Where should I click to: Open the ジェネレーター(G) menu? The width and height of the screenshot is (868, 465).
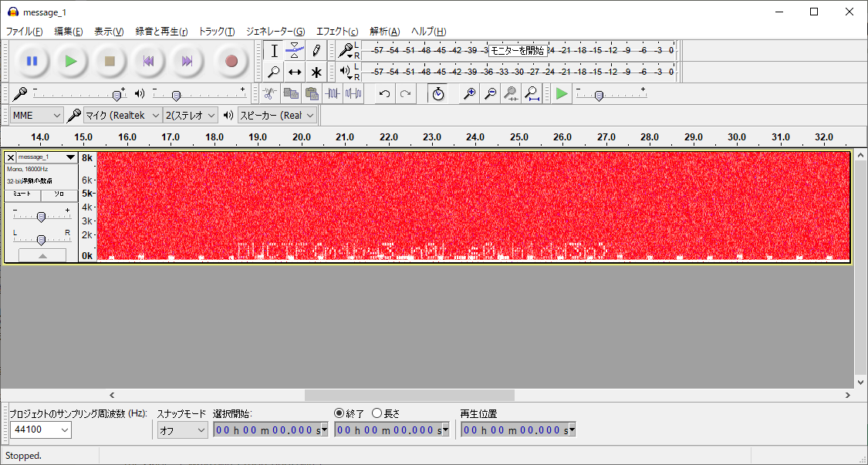[275, 32]
